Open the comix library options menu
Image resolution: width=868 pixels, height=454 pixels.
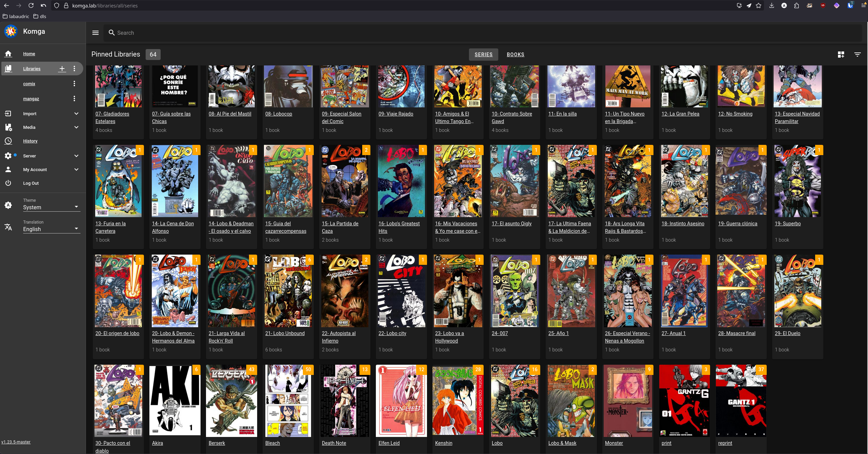tap(74, 84)
